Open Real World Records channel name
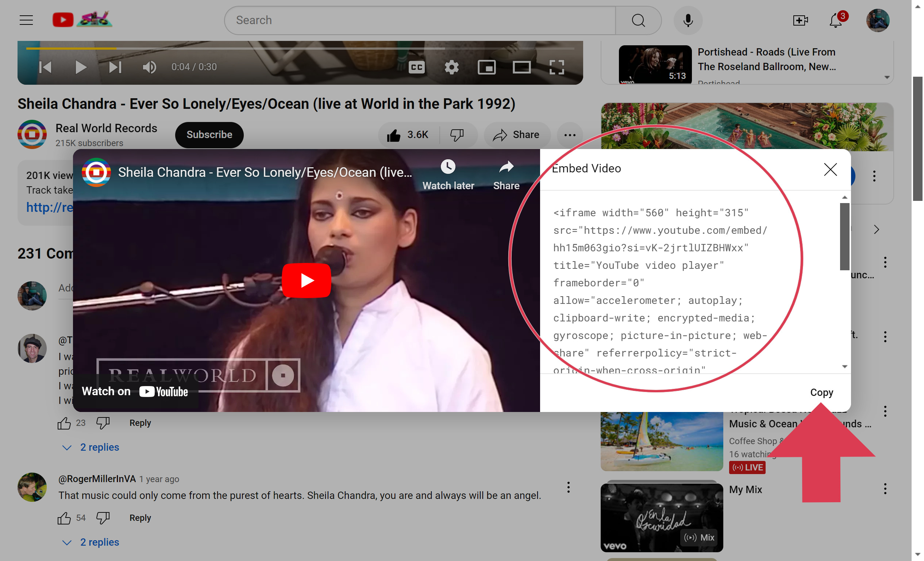 point(106,128)
